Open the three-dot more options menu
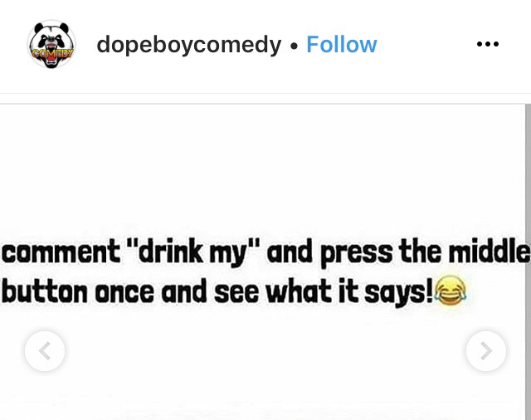The image size is (531, 420). 487,44
